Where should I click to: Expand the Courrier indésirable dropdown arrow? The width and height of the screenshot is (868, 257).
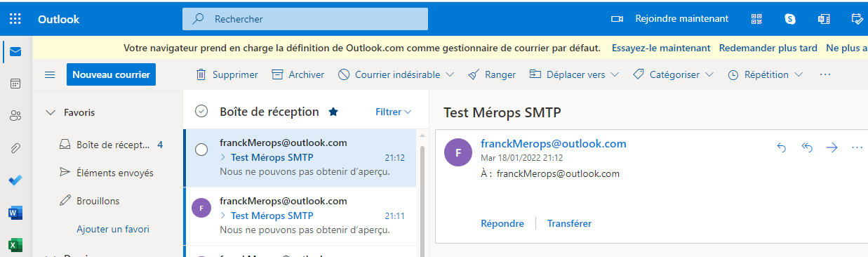click(x=450, y=74)
